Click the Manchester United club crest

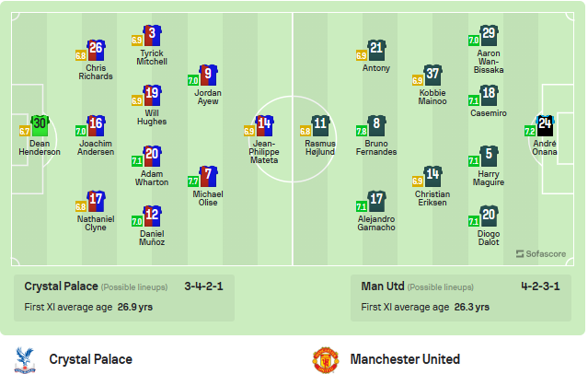pos(326,360)
